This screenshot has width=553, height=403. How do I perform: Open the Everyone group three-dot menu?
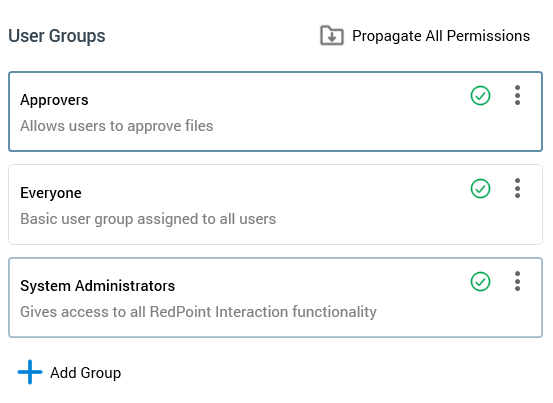517,188
